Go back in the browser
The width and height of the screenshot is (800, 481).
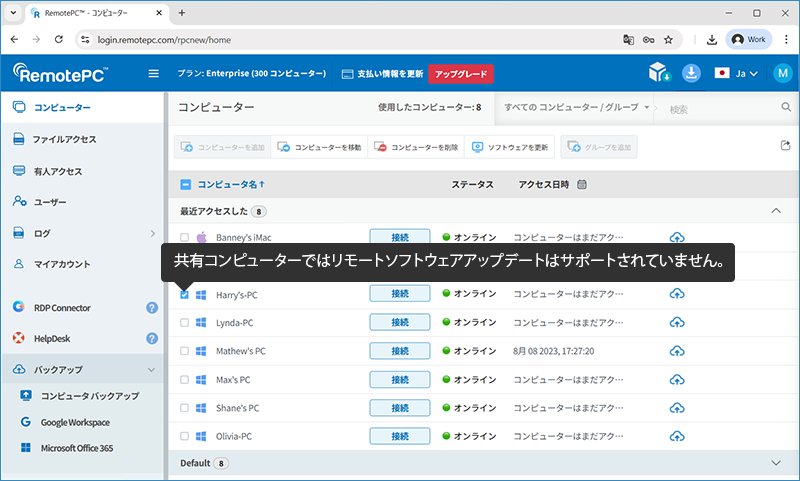pos(14,39)
